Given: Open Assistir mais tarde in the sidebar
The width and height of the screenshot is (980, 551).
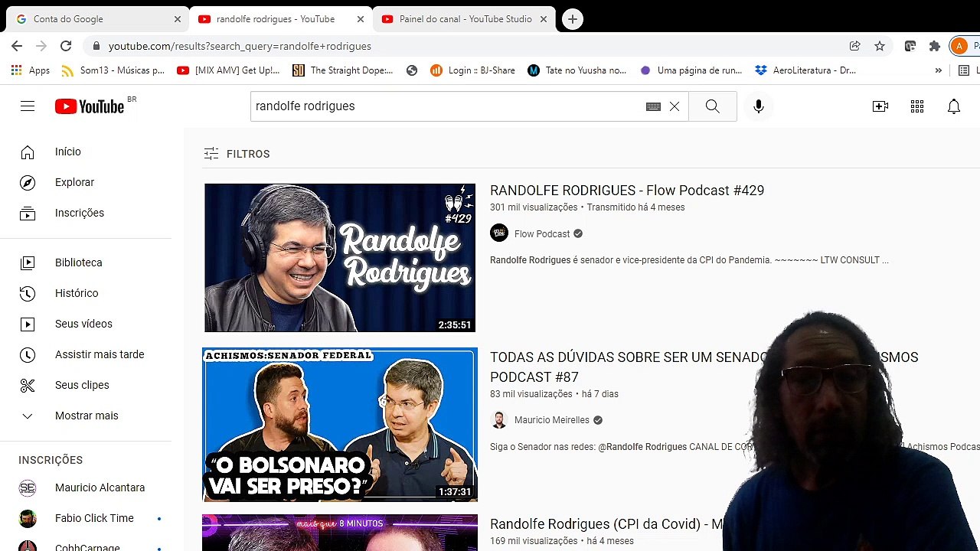Looking at the screenshot, I should coord(86,354).
